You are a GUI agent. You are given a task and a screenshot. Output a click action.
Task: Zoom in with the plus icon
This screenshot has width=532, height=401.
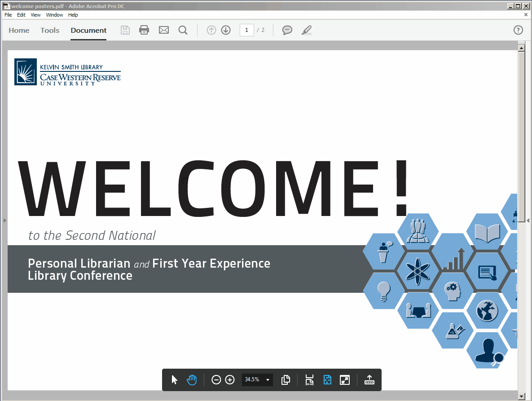point(230,379)
